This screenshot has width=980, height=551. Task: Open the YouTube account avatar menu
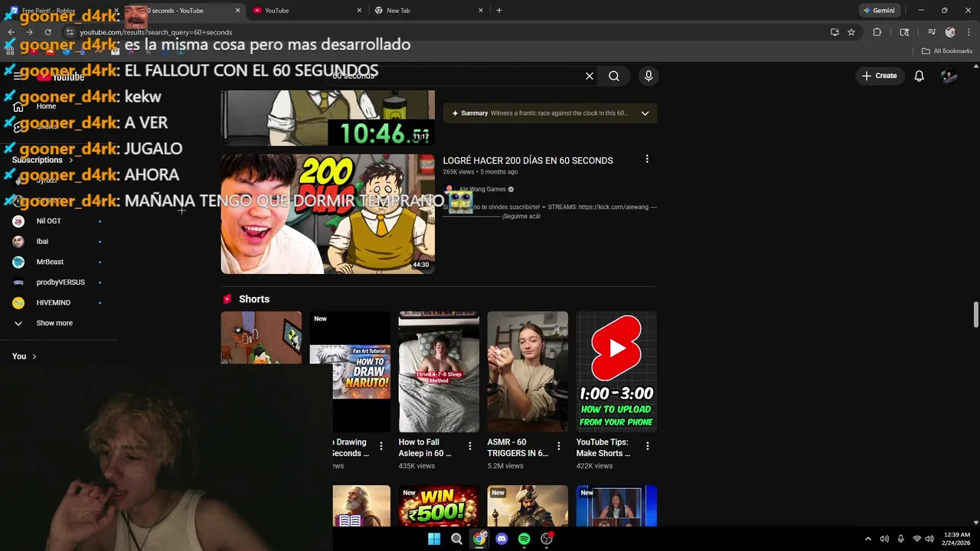[949, 76]
